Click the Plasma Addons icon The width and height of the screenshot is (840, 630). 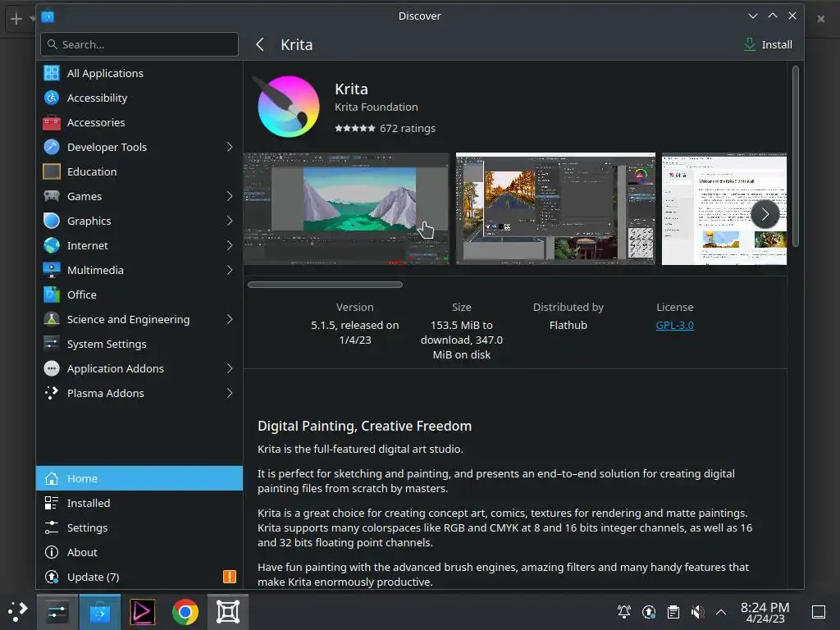(x=52, y=393)
